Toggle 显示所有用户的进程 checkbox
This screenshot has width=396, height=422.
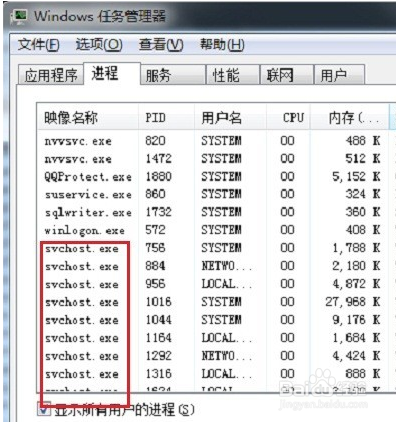pyautogui.click(x=44, y=409)
